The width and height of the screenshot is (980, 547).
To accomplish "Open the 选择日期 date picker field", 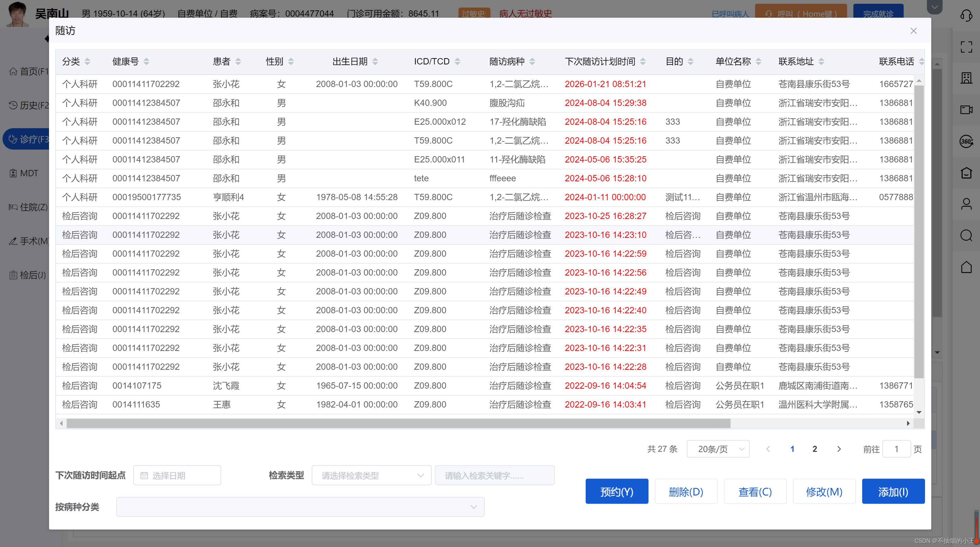I will [x=177, y=475].
